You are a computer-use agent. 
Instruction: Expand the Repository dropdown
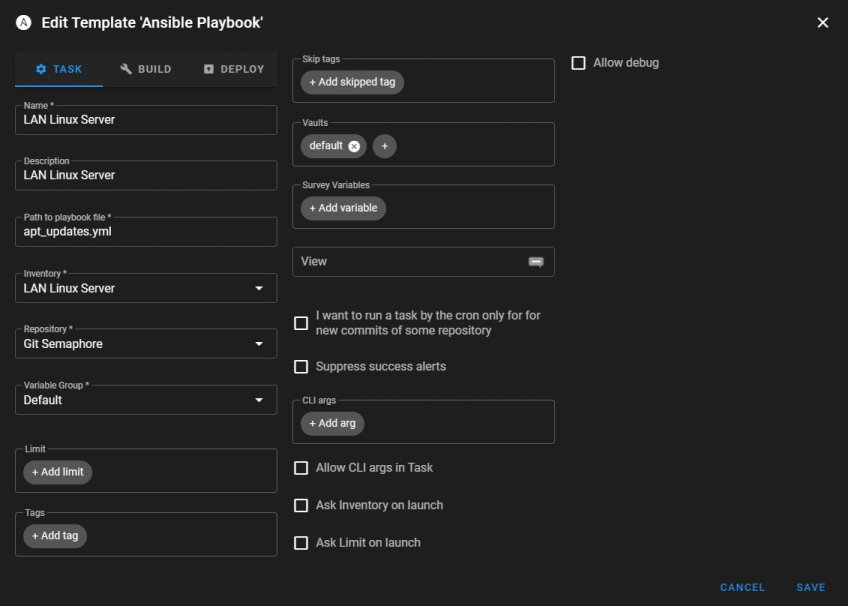(259, 344)
